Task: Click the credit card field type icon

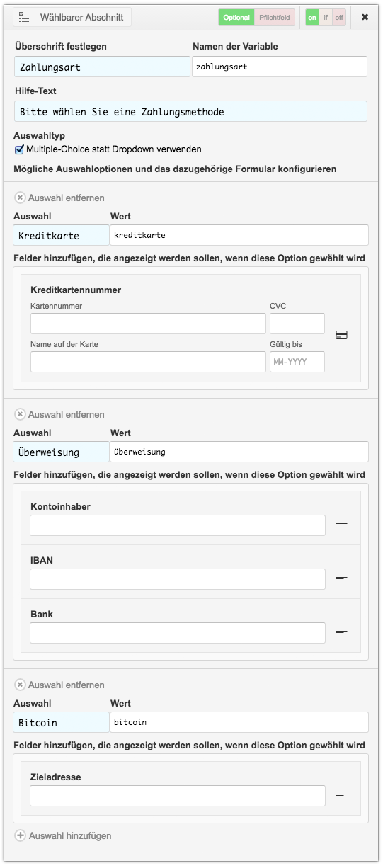Action: coord(341,335)
